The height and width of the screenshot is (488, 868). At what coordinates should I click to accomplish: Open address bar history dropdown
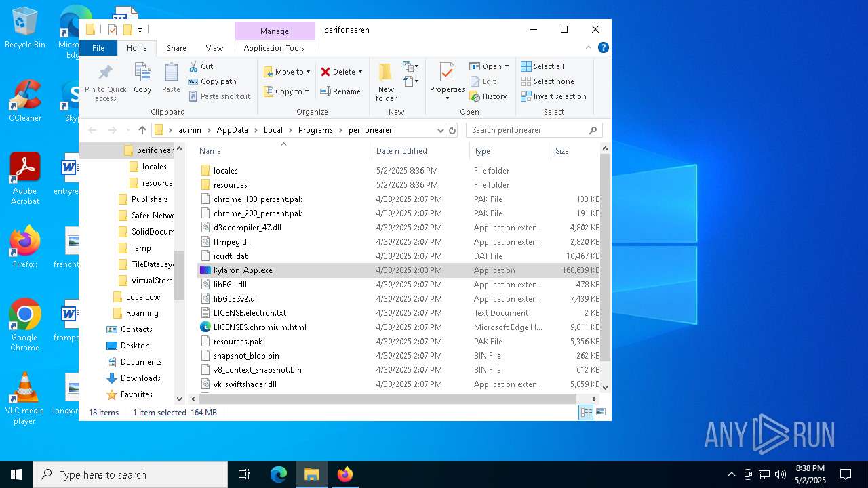pos(440,130)
